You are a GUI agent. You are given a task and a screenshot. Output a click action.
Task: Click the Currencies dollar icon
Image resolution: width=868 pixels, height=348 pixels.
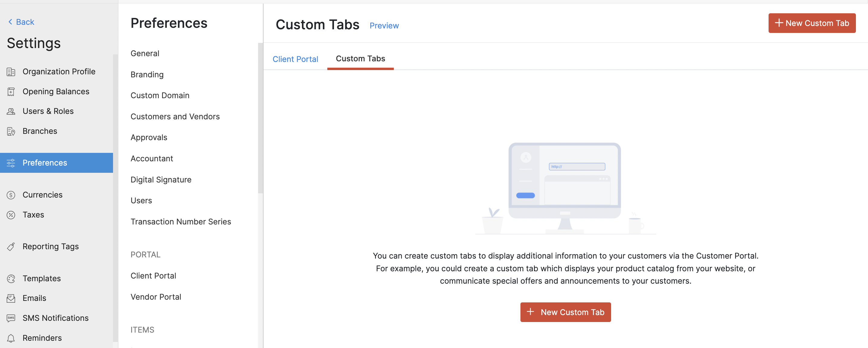coord(11,195)
